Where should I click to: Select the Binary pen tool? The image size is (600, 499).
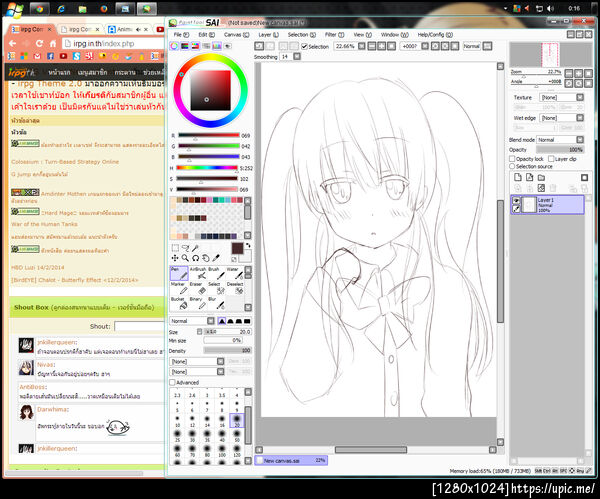[x=198, y=303]
